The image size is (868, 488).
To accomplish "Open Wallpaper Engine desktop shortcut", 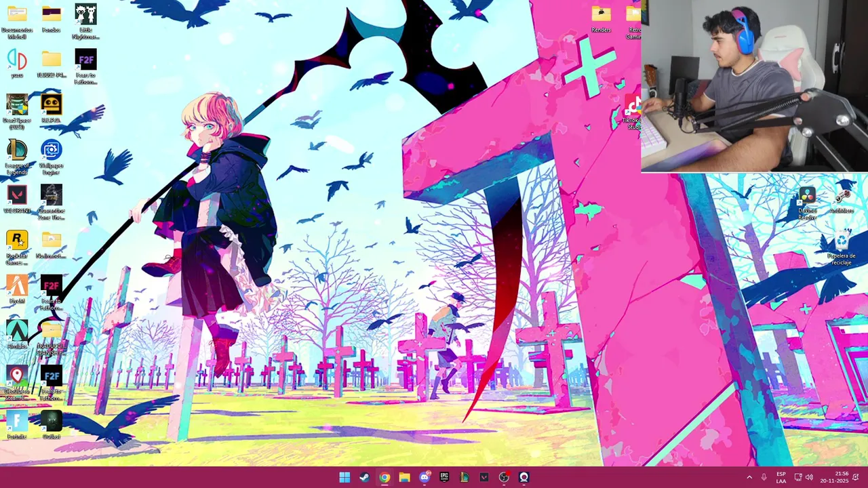I will pos(51,157).
